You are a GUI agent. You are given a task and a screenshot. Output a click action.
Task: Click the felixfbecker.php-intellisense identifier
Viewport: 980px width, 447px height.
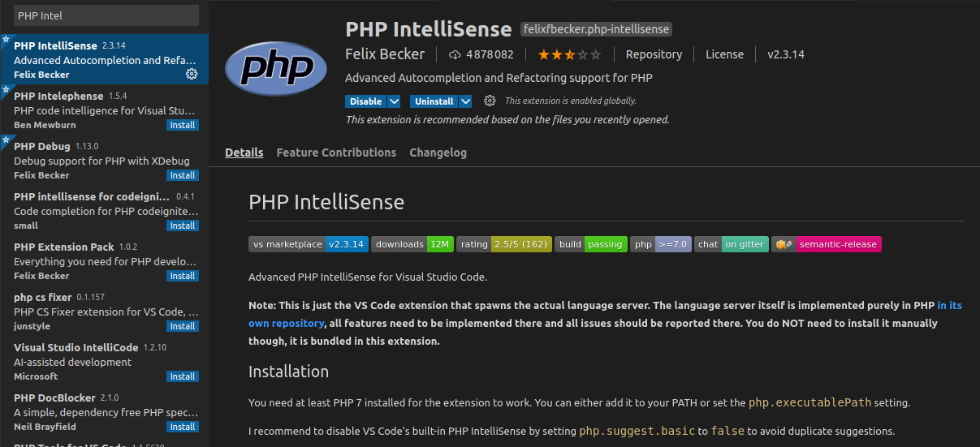tap(597, 29)
